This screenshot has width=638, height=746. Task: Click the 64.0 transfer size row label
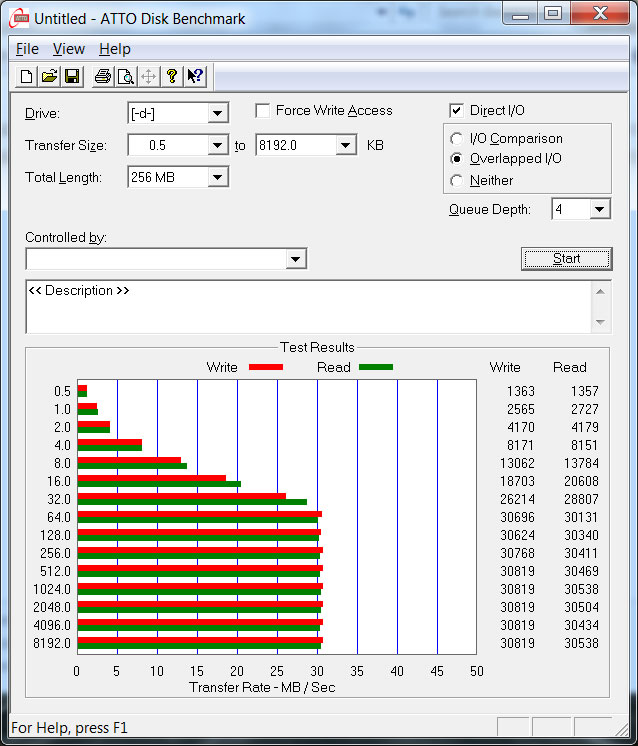(59, 517)
